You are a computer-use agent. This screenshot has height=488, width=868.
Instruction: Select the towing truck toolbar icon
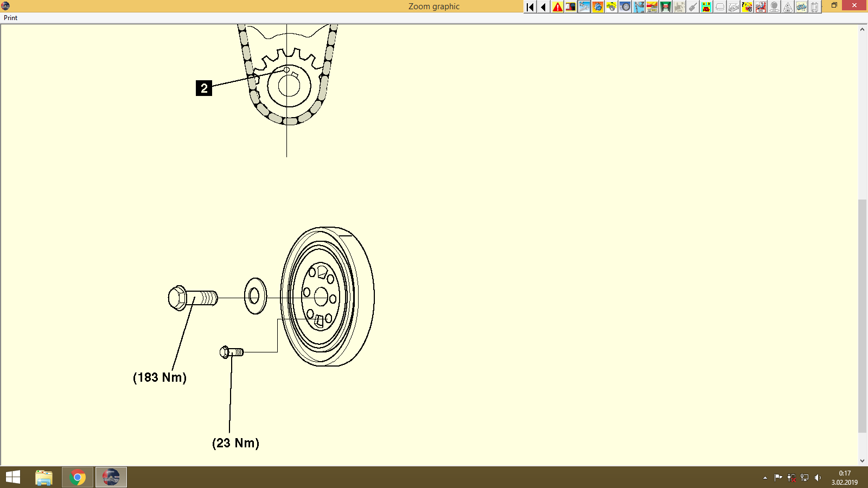pos(652,7)
